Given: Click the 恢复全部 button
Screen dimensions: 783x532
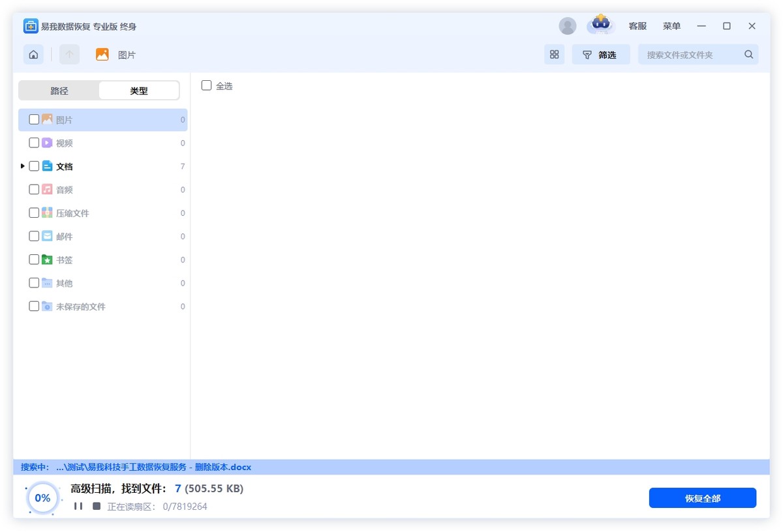Looking at the screenshot, I should coord(702,498).
